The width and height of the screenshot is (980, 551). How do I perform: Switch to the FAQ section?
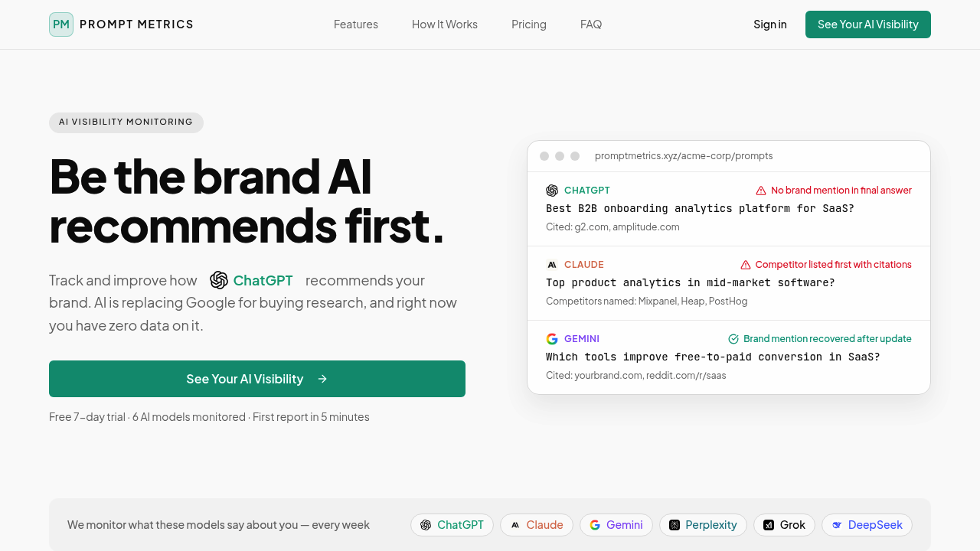[x=590, y=24]
